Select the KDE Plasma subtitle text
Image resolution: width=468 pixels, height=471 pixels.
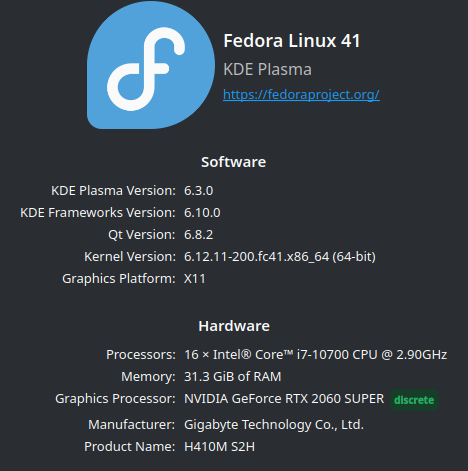(x=267, y=69)
